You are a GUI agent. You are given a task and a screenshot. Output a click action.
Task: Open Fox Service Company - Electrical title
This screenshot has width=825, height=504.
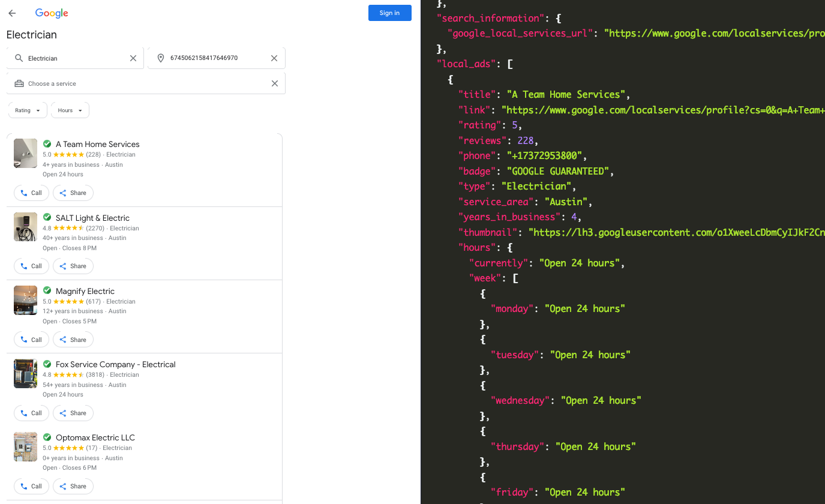116,364
